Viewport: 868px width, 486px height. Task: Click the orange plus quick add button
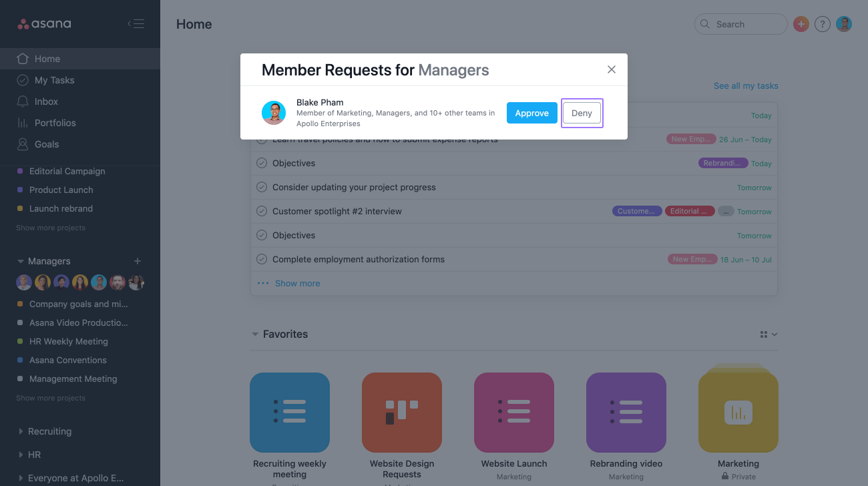pos(801,24)
